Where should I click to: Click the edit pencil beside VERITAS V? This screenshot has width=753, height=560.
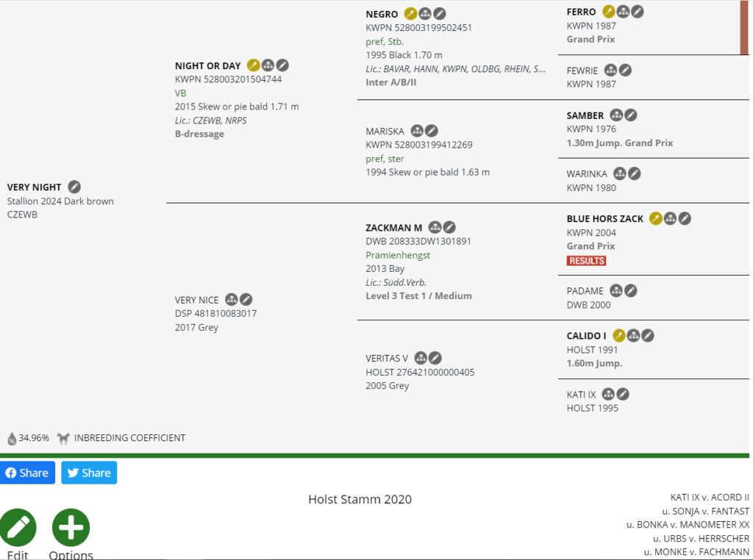point(435,359)
